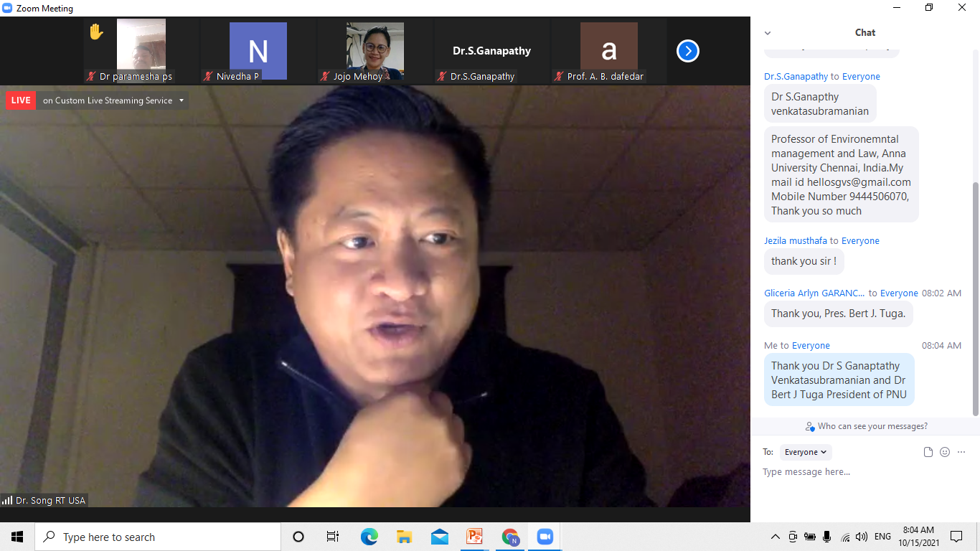Click the Meet Now tray icon
This screenshot has height=551, width=980.
click(793, 537)
